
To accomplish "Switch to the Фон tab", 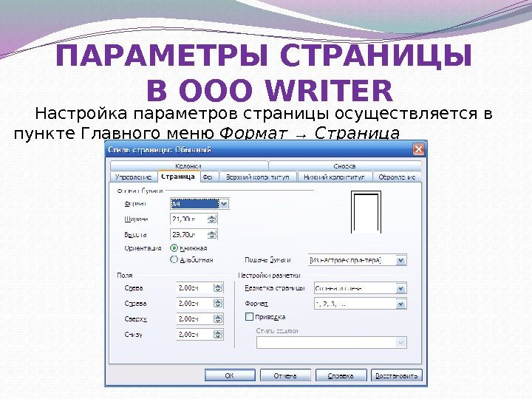I will 208,177.
